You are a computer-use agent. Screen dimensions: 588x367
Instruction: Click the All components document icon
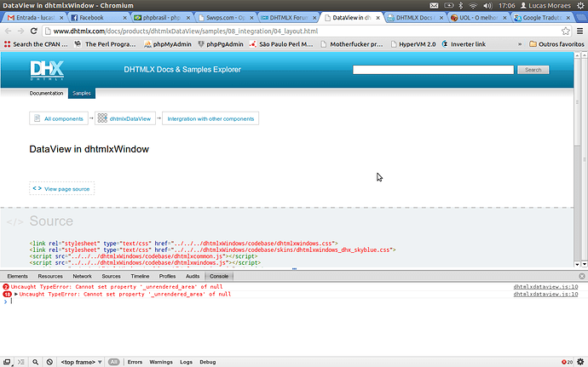tap(37, 118)
